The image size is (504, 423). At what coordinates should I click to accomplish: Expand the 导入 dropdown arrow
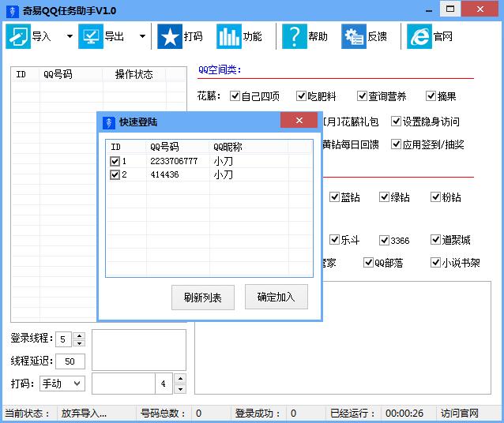click(70, 36)
